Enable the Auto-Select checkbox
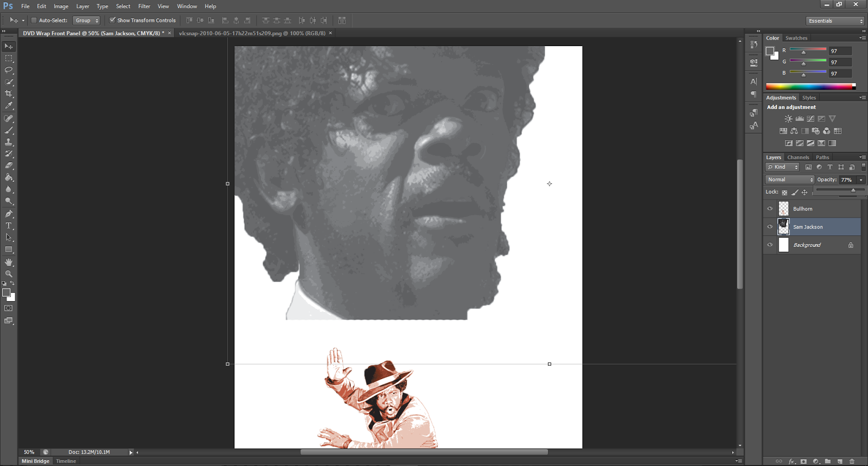This screenshot has width=868, height=466. (x=34, y=20)
